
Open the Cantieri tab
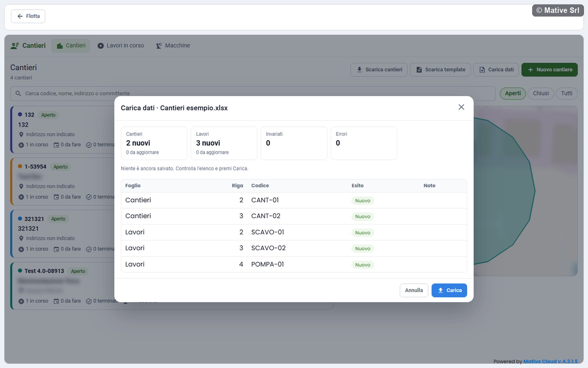[x=71, y=46]
